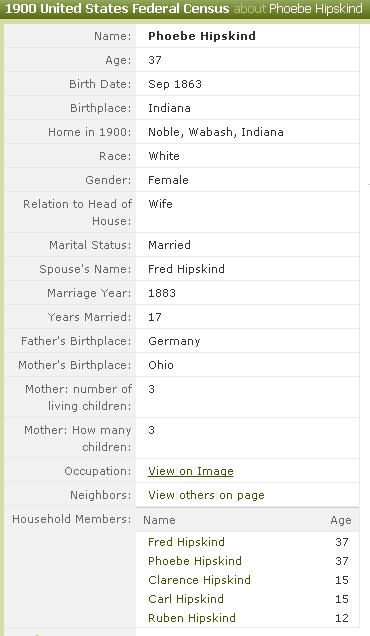Click "View others on page" neighbors link
Image resolution: width=370 pixels, height=636 pixels.
[x=206, y=495]
